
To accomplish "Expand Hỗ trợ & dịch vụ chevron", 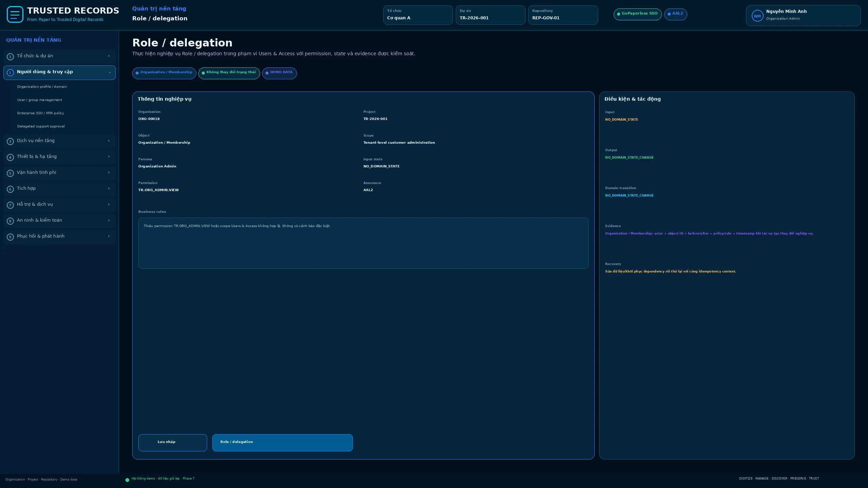I will pos(109,204).
